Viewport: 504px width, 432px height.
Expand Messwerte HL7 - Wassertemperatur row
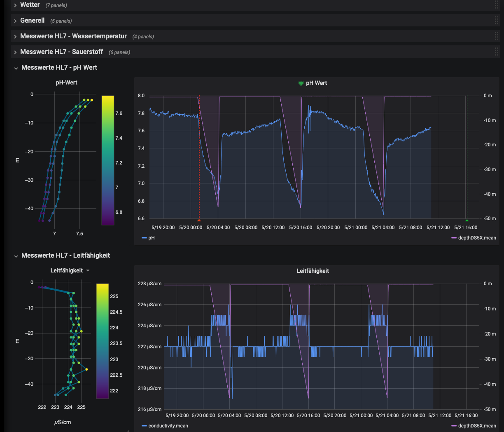click(x=73, y=36)
